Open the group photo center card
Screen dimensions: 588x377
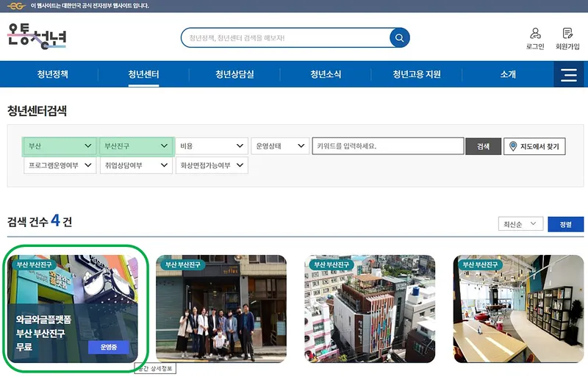coord(220,310)
